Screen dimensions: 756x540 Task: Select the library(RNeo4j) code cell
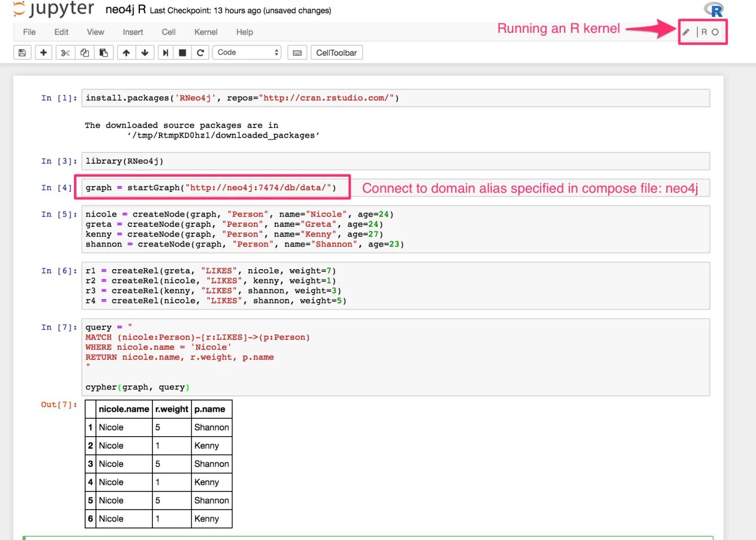395,161
